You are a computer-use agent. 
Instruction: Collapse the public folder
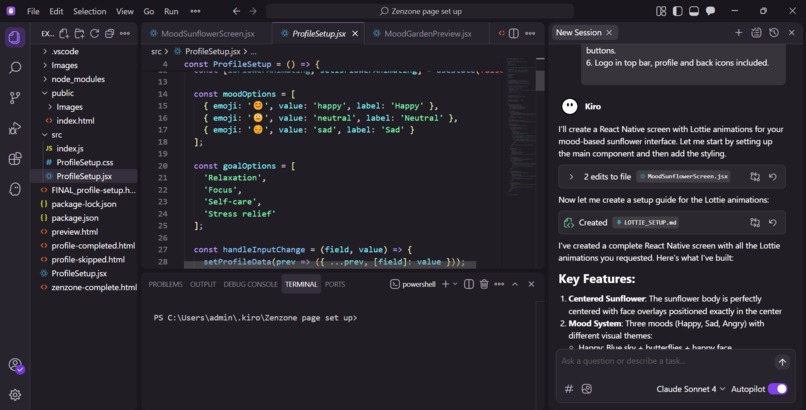click(62, 93)
